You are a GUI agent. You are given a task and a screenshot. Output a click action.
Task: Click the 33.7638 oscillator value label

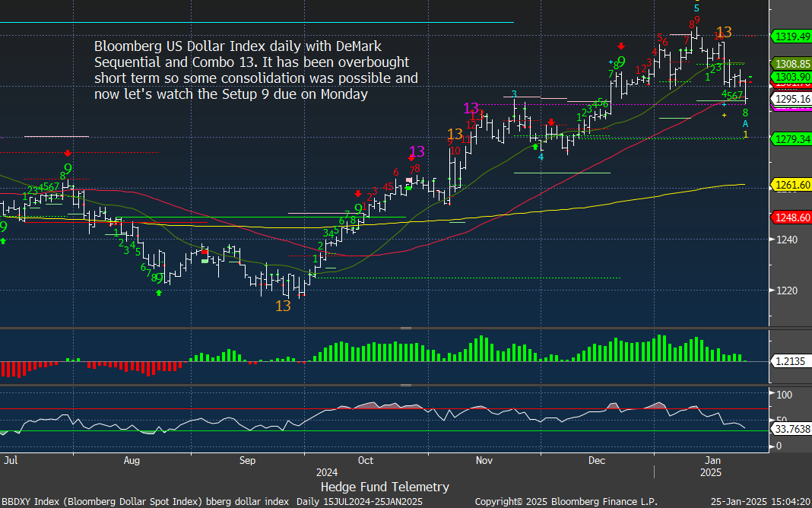[x=791, y=429]
